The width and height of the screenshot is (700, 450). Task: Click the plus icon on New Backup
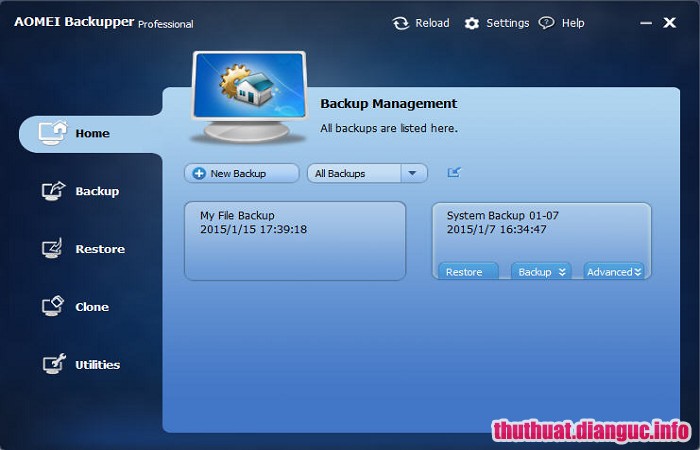coord(199,174)
